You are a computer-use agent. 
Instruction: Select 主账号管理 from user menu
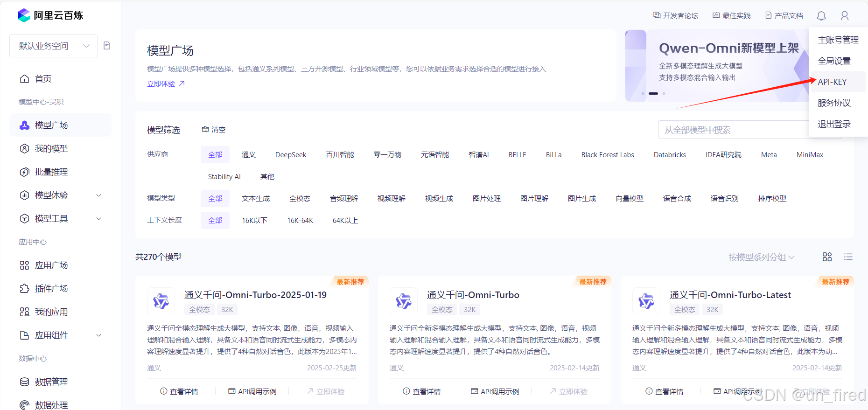(838, 40)
